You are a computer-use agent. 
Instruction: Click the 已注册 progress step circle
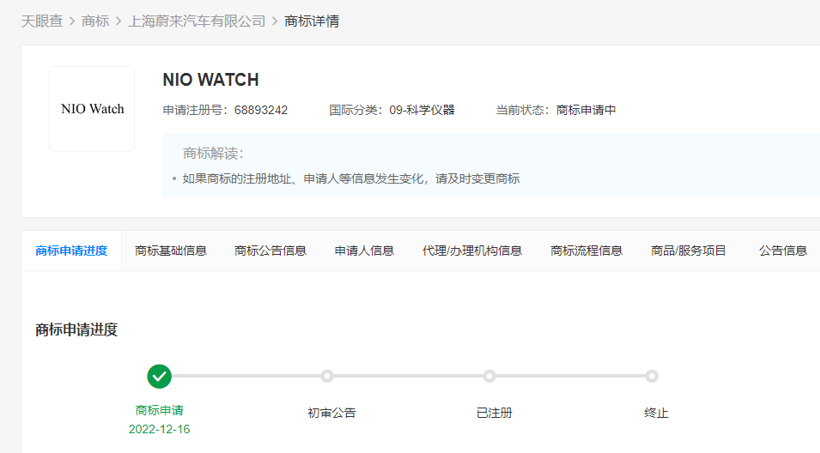[x=489, y=376]
